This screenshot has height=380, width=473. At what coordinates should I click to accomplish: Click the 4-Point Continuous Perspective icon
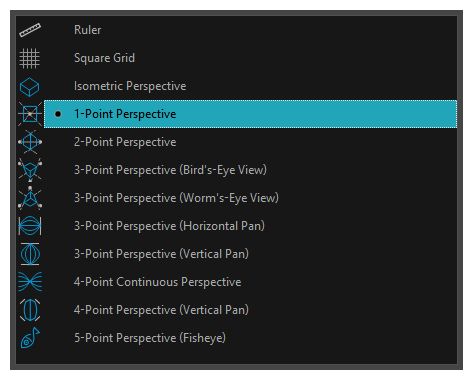(30, 282)
